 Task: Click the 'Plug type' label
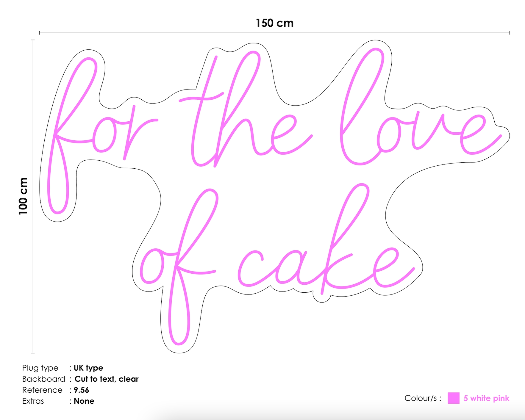click(40, 368)
